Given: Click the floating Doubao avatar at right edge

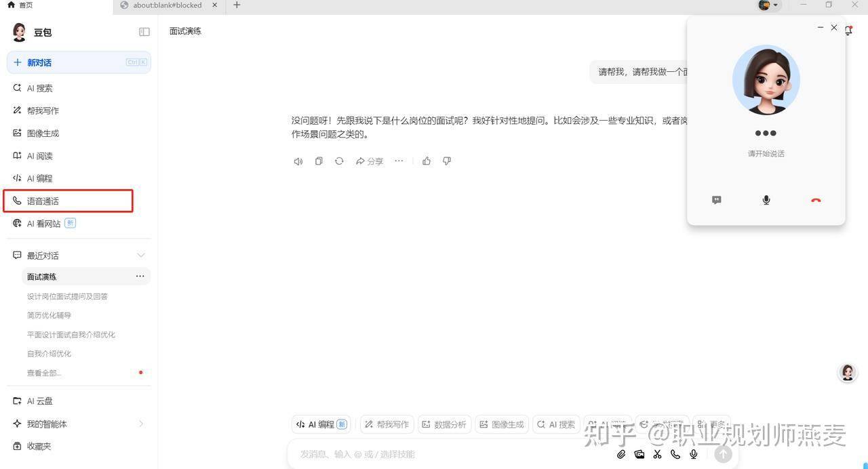Looking at the screenshot, I should tap(848, 372).
